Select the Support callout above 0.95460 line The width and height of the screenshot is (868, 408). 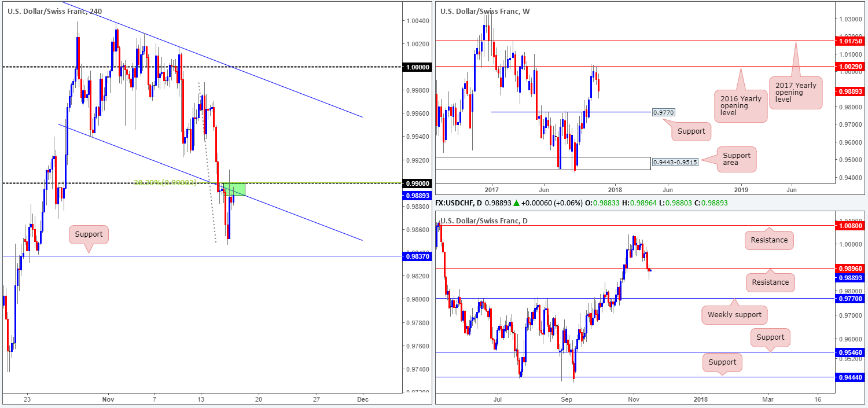pos(770,337)
